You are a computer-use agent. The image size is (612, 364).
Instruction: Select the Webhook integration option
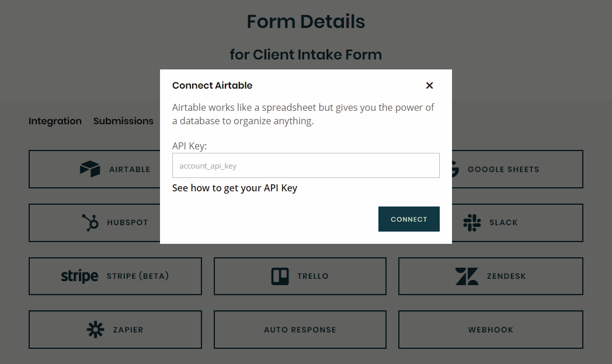tap(490, 330)
